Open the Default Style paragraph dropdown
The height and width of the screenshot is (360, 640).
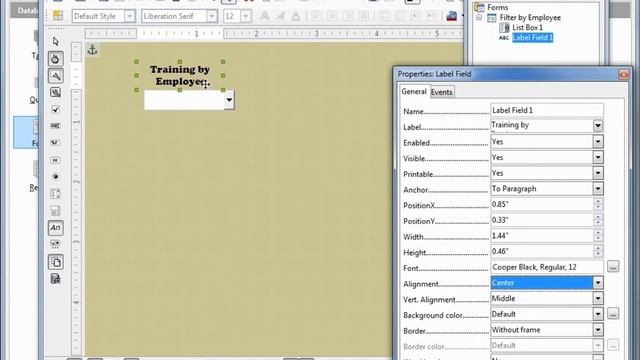tap(129, 16)
